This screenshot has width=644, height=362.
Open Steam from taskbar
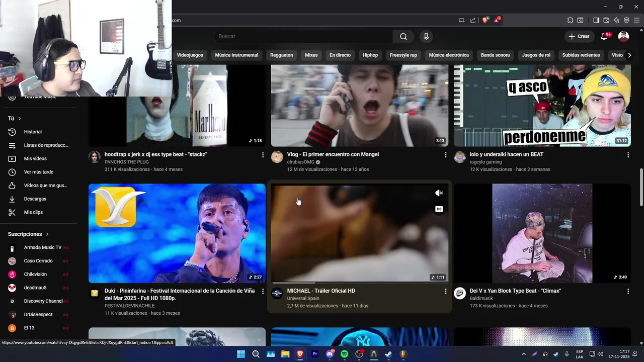click(388, 354)
